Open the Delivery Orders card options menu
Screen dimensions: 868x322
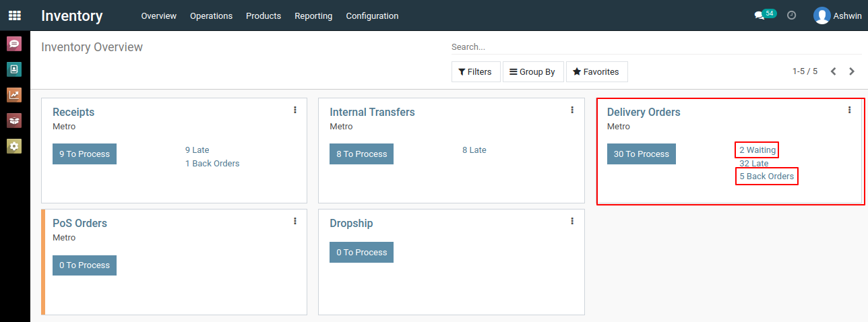850,110
